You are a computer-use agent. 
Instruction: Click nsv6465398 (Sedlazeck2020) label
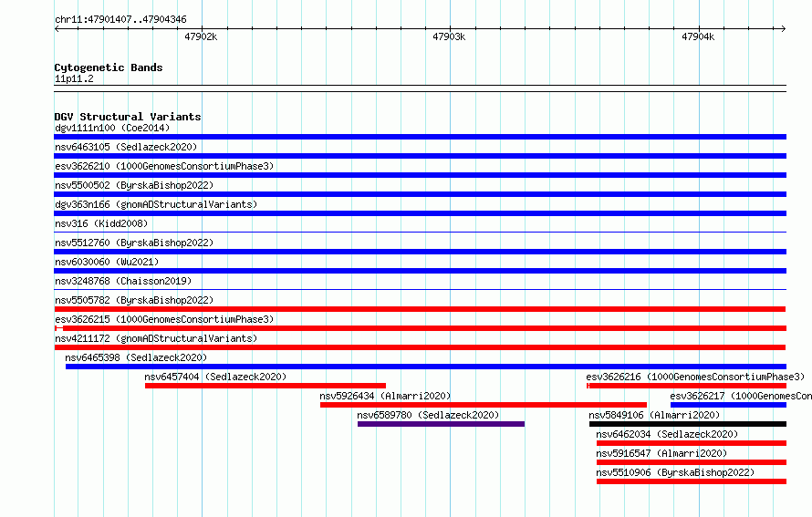[136, 357]
